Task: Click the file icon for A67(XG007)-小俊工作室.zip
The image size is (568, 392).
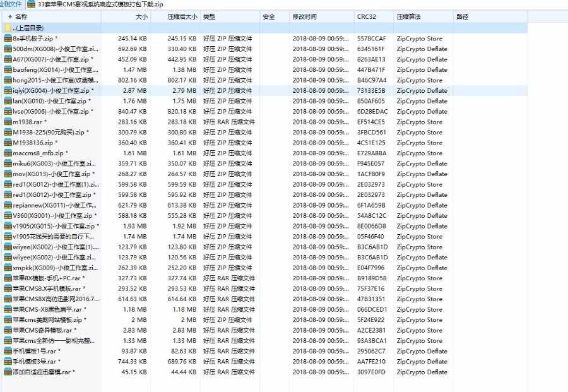Action: [x=8, y=59]
